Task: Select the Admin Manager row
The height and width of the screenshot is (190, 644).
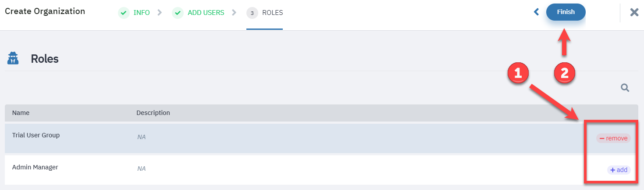Action: [322, 170]
